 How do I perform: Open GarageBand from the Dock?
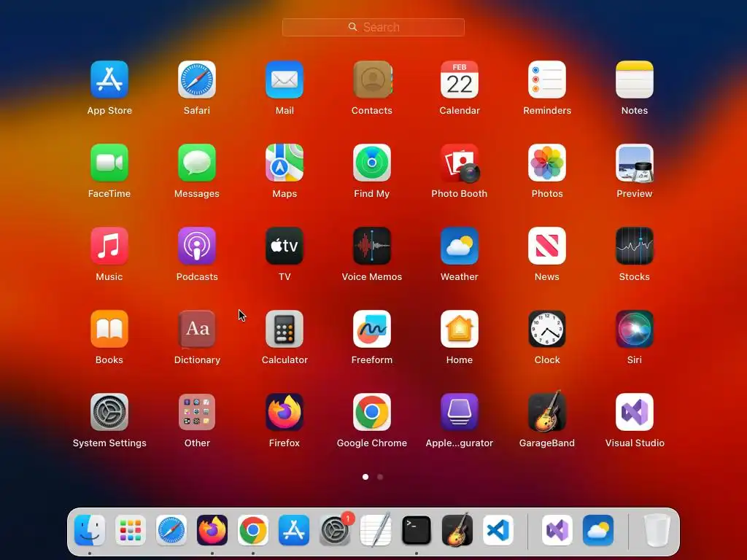point(457,529)
